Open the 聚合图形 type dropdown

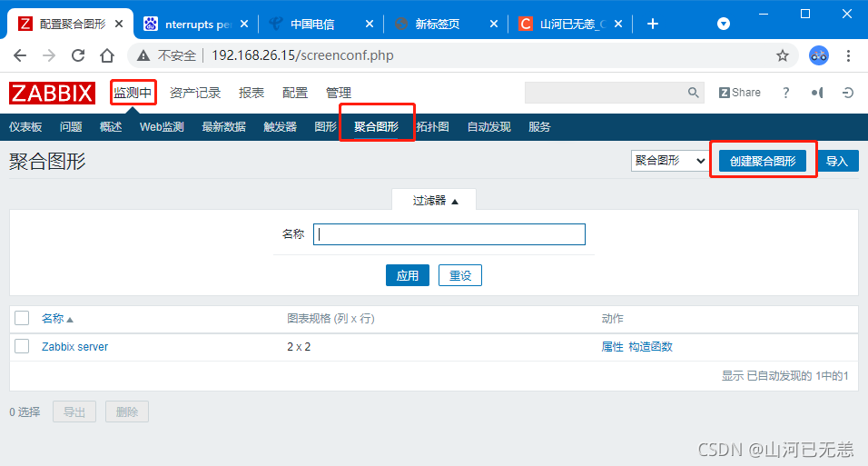pyautogui.click(x=669, y=161)
